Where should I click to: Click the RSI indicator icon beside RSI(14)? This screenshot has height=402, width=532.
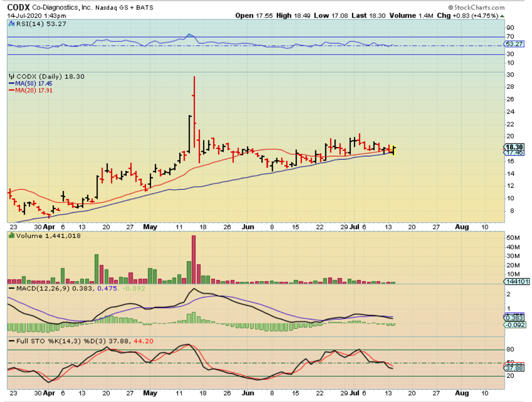(x=12, y=24)
